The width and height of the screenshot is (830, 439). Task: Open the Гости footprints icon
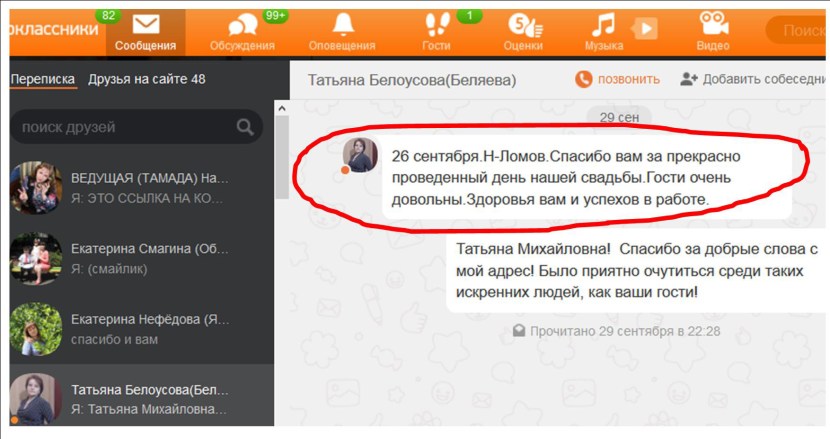coord(437,25)
